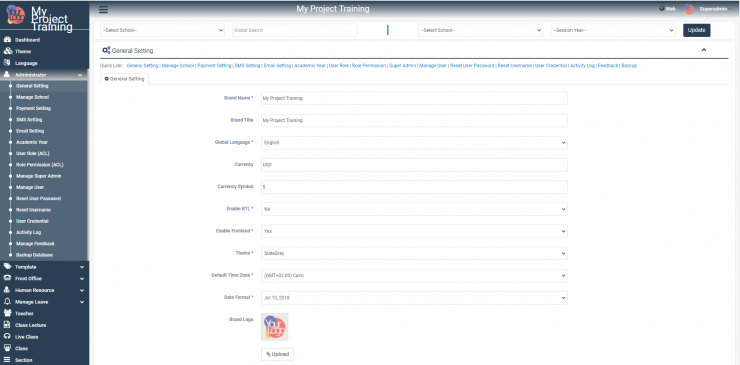740x365 pixels.
Task: Expand the Template sidebar menu
Action: [44, 267]
